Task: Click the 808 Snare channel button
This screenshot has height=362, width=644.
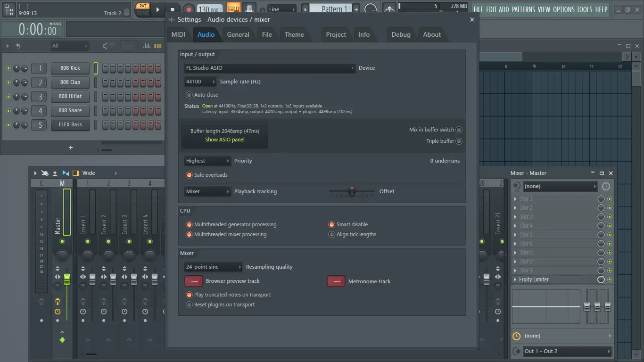Action: (x=70, y=110)
